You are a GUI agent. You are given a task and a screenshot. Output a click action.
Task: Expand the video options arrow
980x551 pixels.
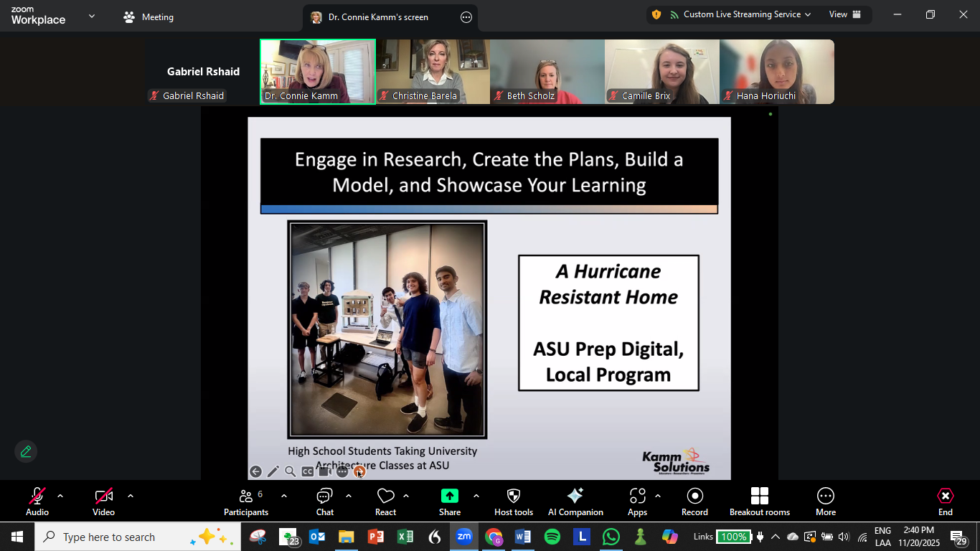(131, 496)
